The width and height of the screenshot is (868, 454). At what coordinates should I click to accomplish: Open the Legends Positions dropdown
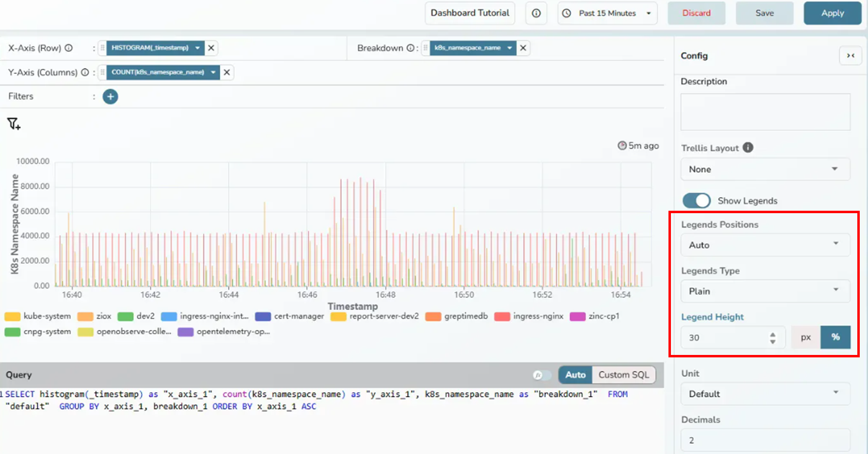click(x=765, y=245)
